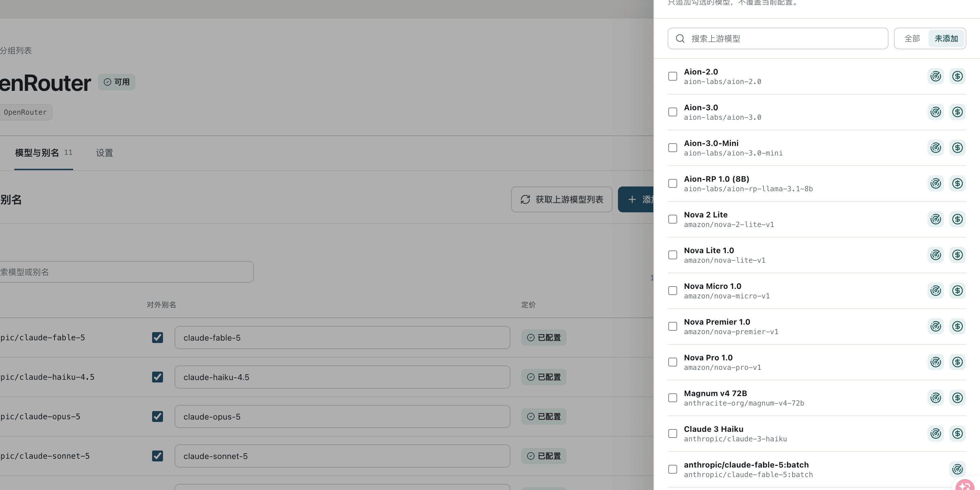980x490 pixels.
Task: Select the Nova Lite 1.0 checkbox
Action: pos(673,255)
